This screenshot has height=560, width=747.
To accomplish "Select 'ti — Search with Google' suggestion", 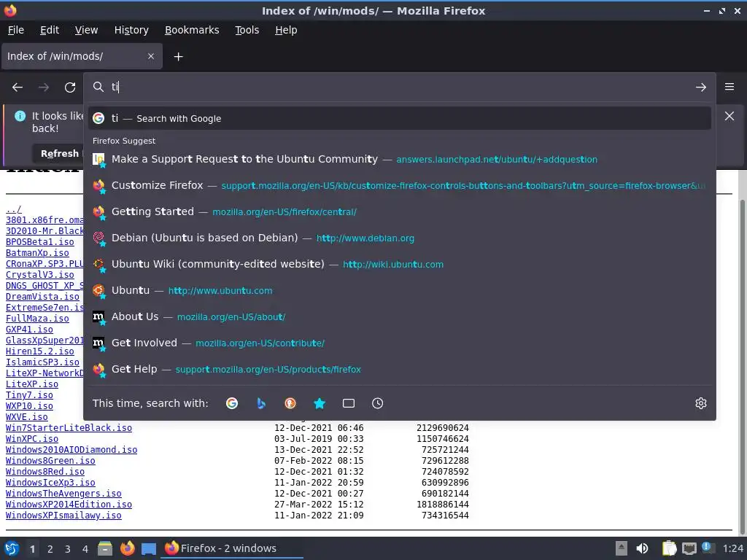I will [399, 119].
